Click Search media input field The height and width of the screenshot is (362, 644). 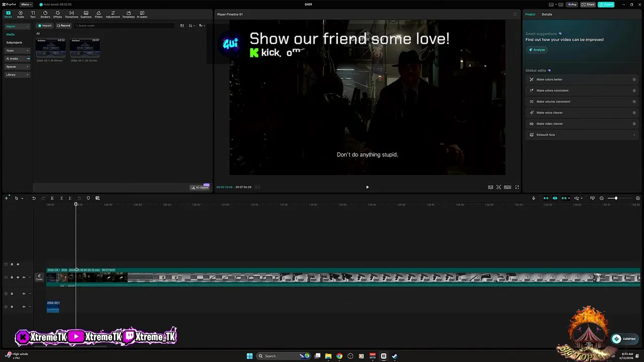124,26
